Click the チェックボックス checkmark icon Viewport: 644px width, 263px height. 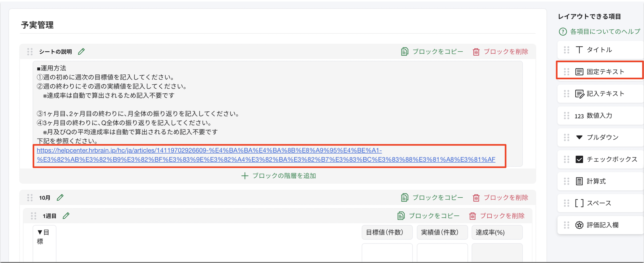(x=579, y=159)
